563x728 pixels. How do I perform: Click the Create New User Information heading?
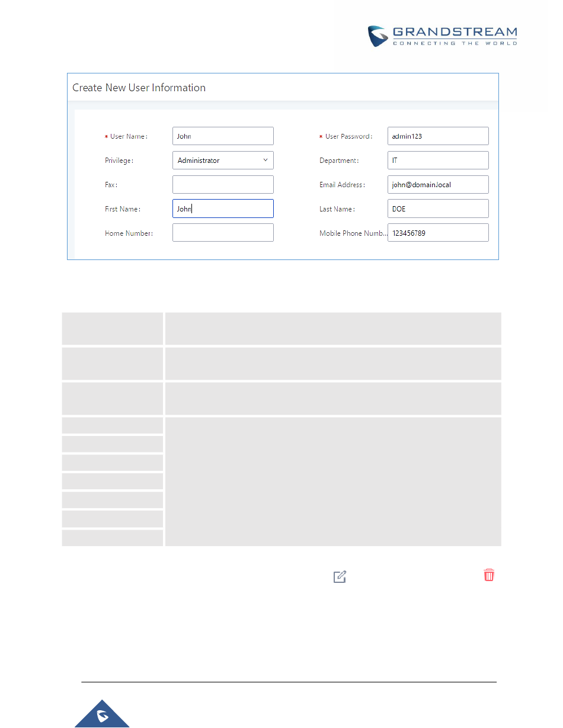(x=139, y=88)
